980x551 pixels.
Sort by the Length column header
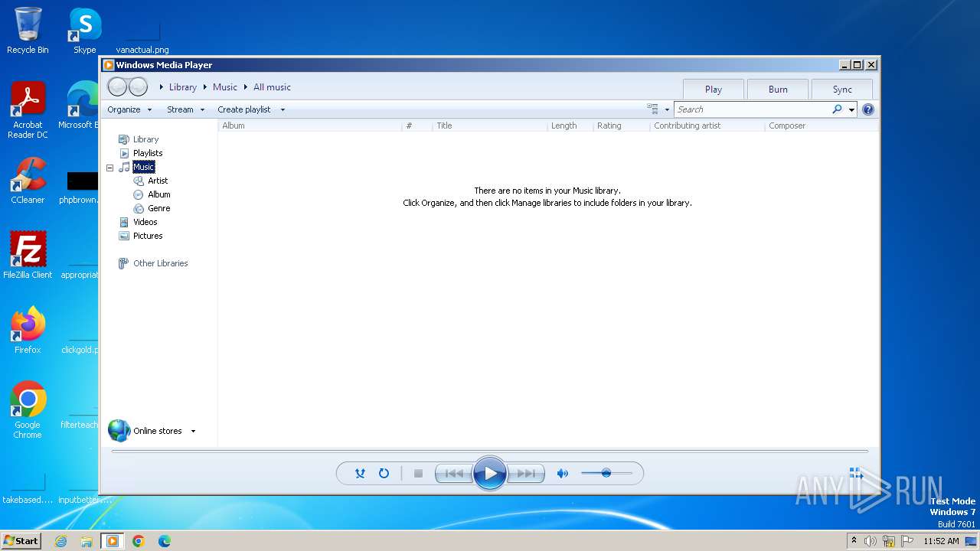(570, 126)
